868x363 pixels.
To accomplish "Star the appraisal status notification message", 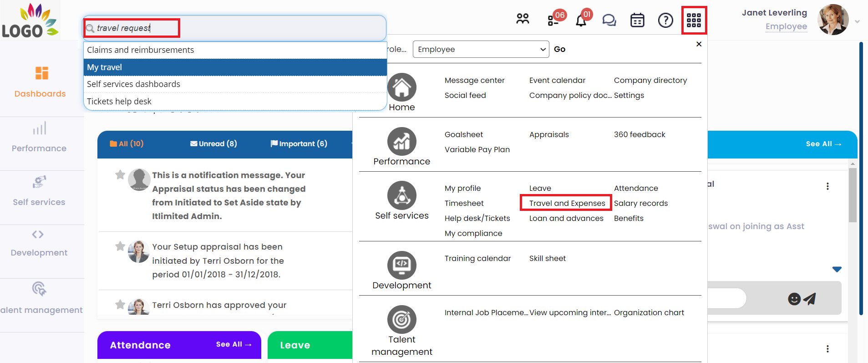I will [x=120, y=175].
